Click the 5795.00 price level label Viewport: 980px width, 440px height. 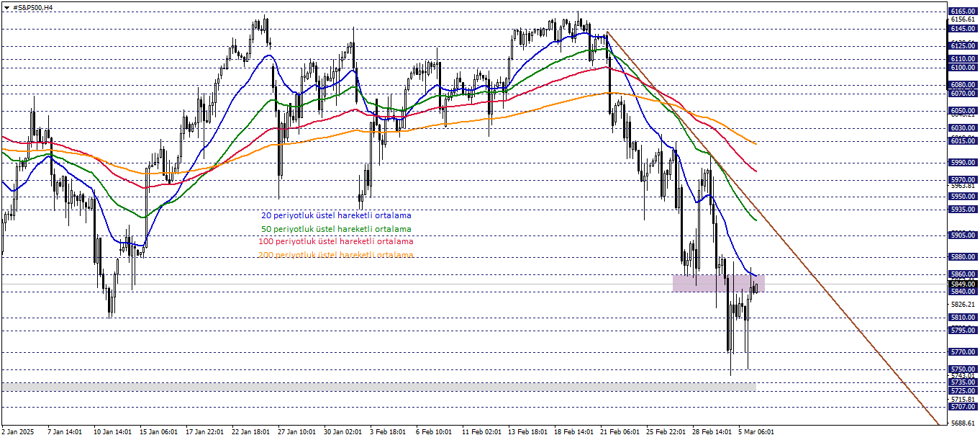tap(963, 331)
